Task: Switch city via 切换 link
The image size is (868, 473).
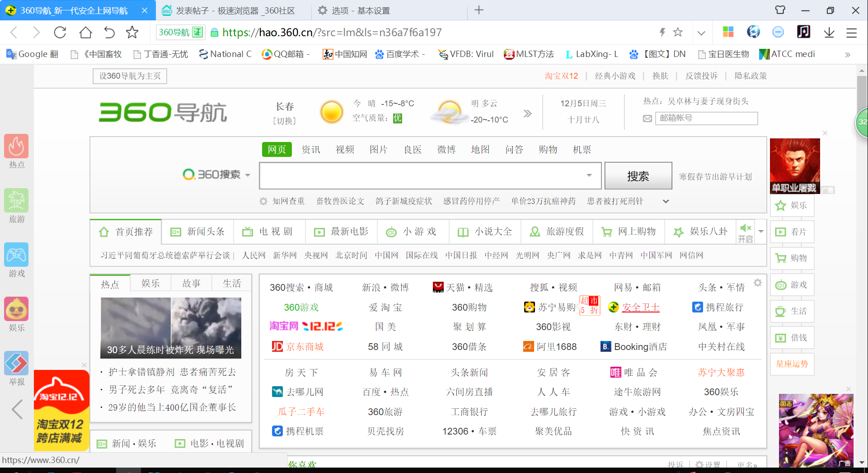Action: [284, 121]
